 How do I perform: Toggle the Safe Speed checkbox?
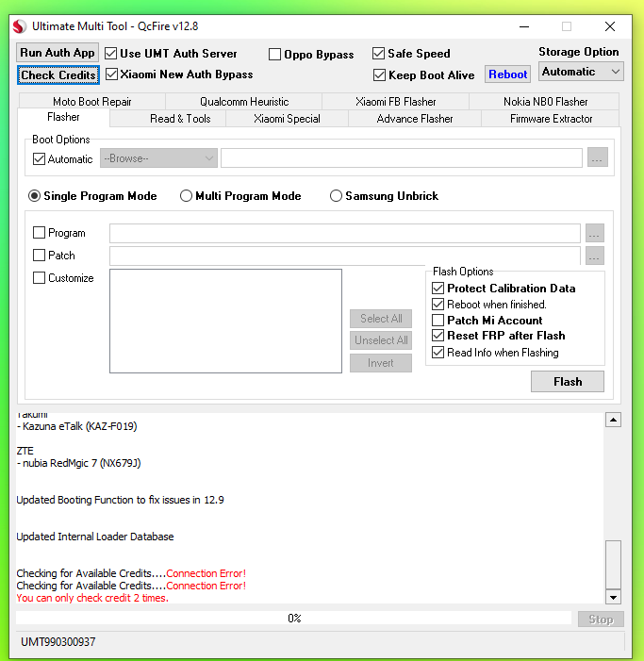tap(378, 54)
